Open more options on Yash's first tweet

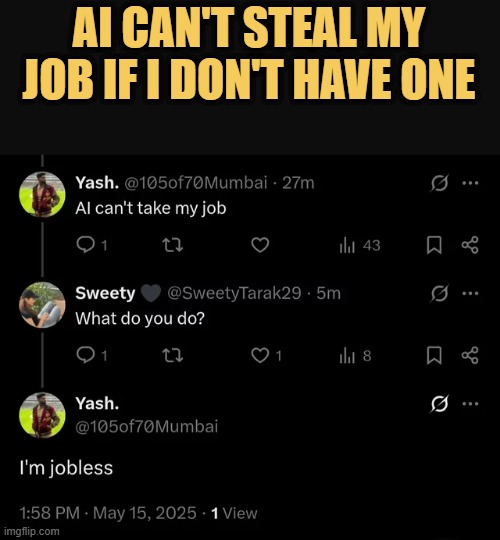coord(470,183)
